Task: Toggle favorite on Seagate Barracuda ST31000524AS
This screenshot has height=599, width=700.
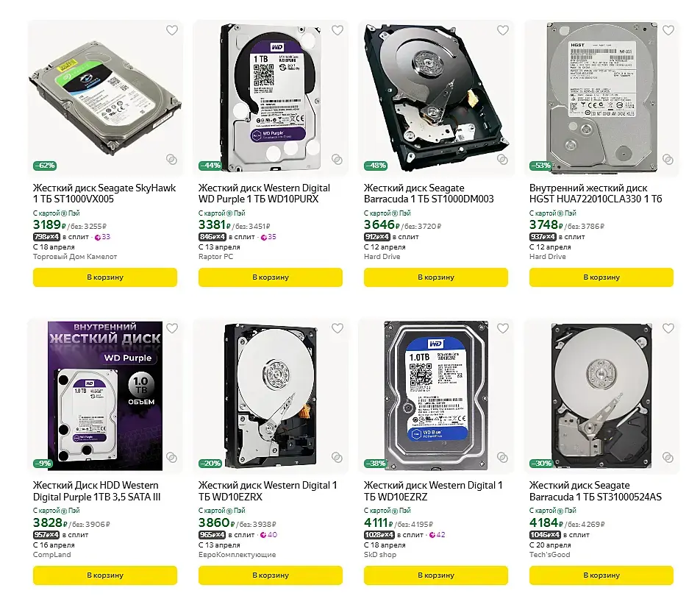Action: pyautogui.click(x=668, y=328)
